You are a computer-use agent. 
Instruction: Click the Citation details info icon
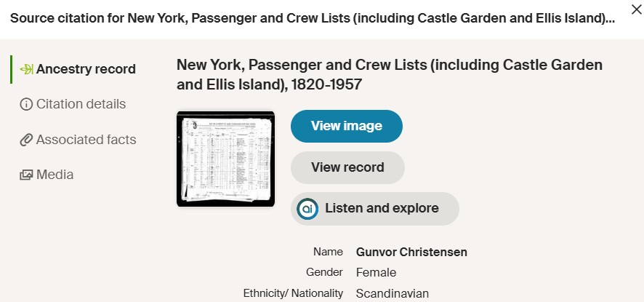26,105
